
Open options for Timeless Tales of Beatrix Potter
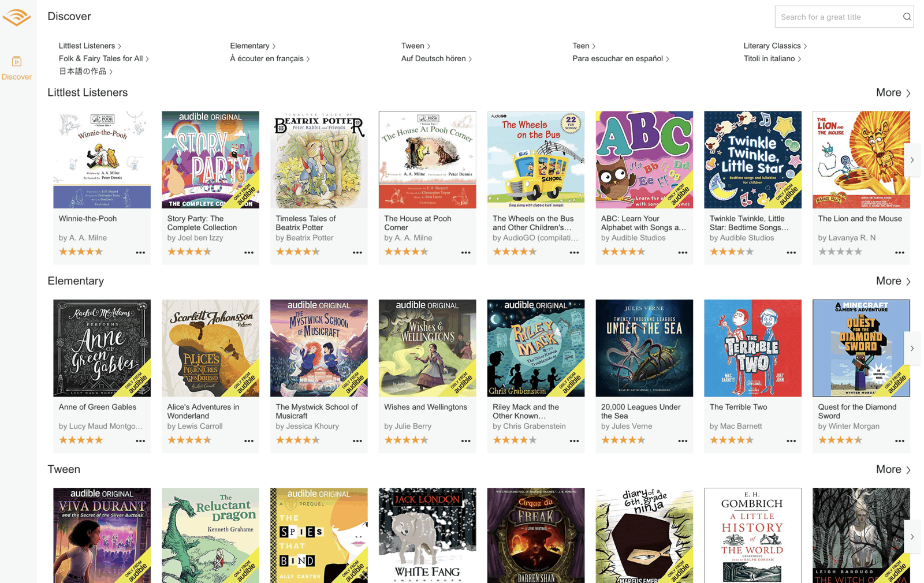pos(357,252)
